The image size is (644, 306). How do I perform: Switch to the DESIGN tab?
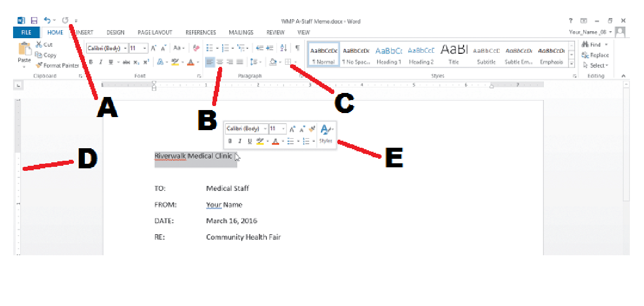115,32
